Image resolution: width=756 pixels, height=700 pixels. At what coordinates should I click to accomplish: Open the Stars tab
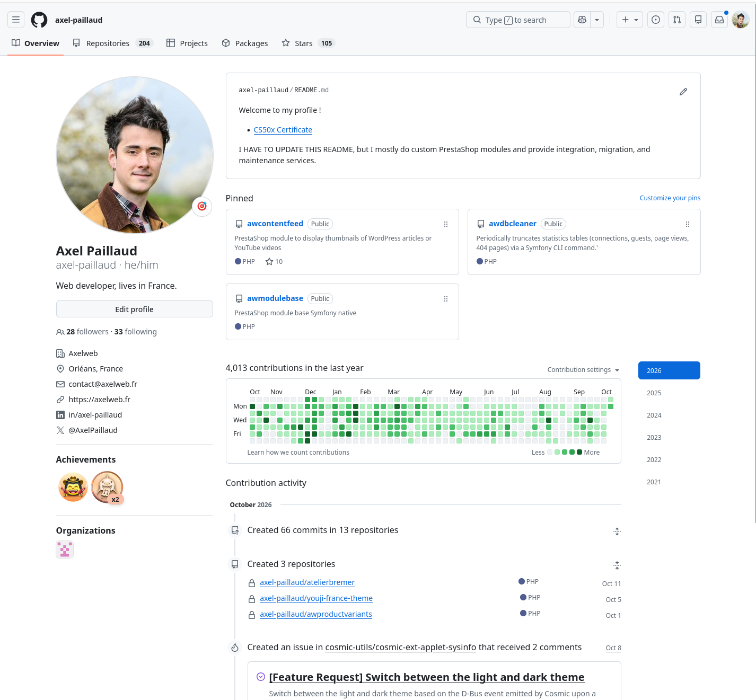[309, 43]
